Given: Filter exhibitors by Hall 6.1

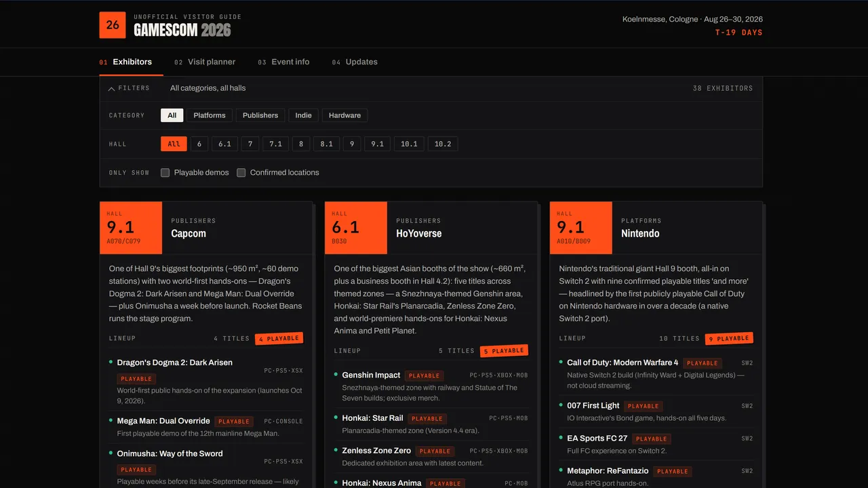Looking at the screenshot, I should click(x=224, y=144).
